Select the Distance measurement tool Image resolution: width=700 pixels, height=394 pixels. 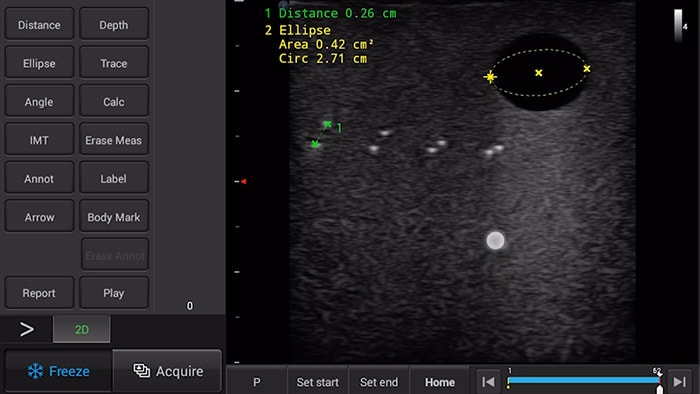click(x=39, y=25)
